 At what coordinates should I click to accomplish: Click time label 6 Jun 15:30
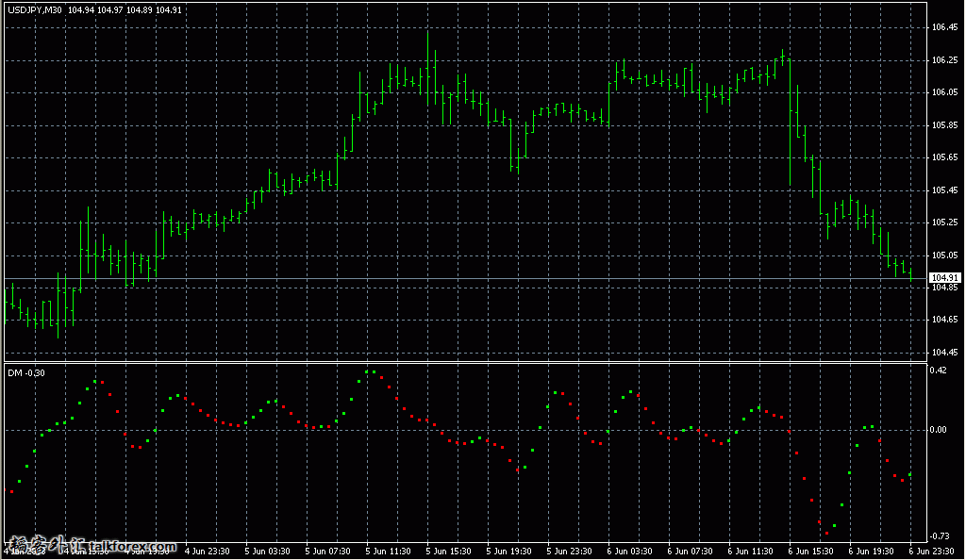pos(810,552)
